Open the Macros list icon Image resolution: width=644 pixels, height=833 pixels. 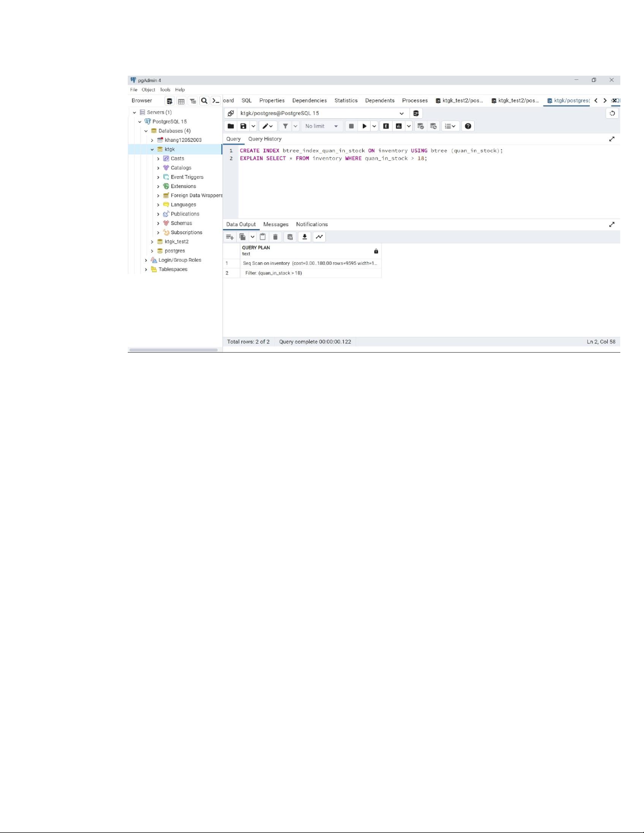(x=450, y=126)
